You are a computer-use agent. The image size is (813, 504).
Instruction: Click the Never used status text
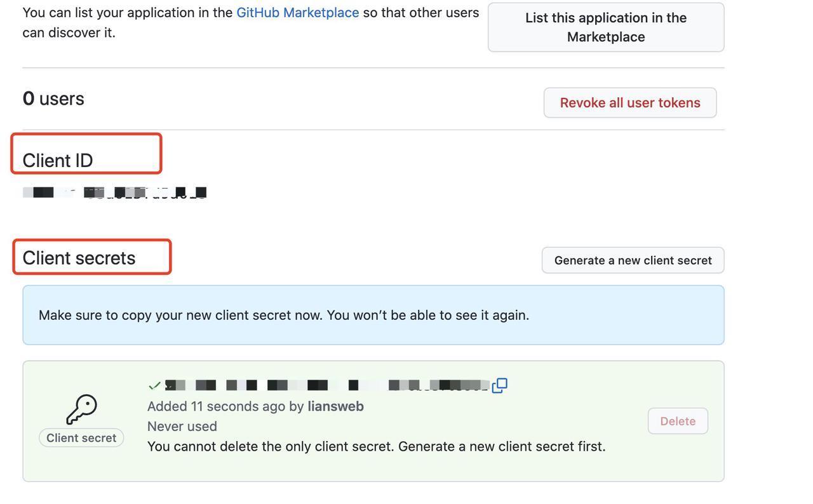[182, 427]
